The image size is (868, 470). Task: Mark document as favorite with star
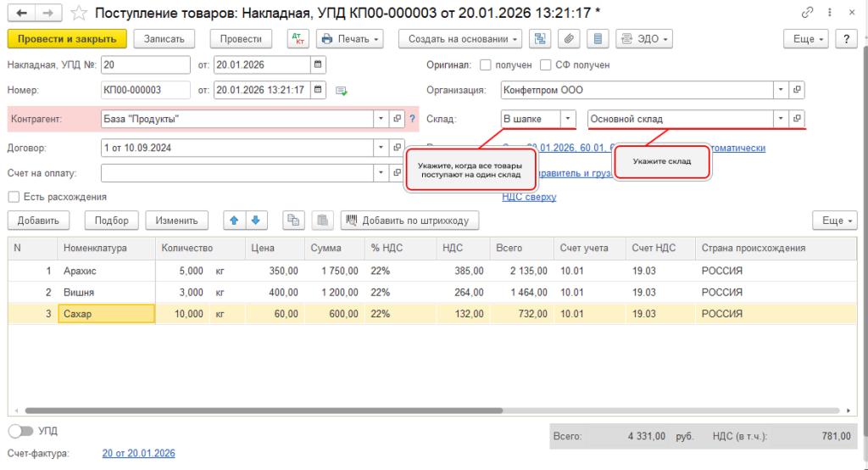(x=79, y=13)
